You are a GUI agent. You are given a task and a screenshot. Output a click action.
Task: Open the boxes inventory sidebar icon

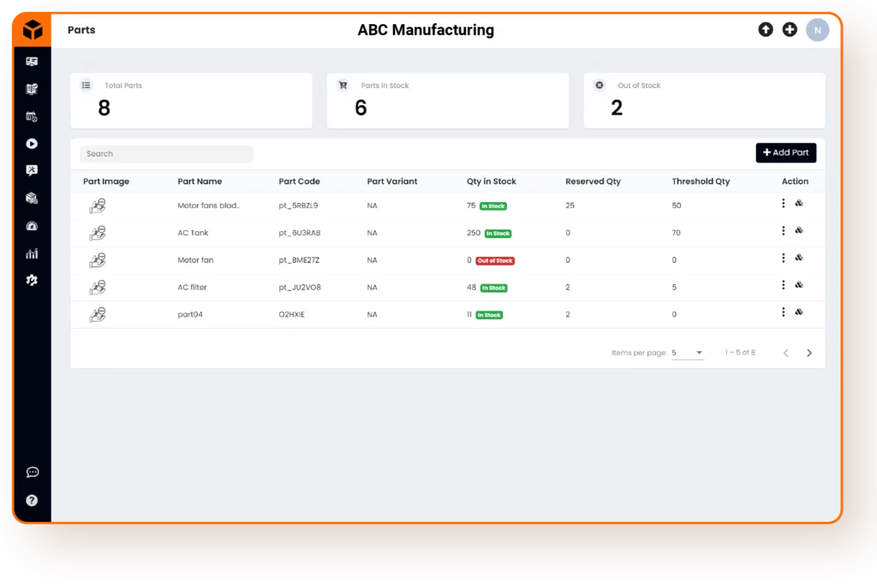[x=32, y=198]
